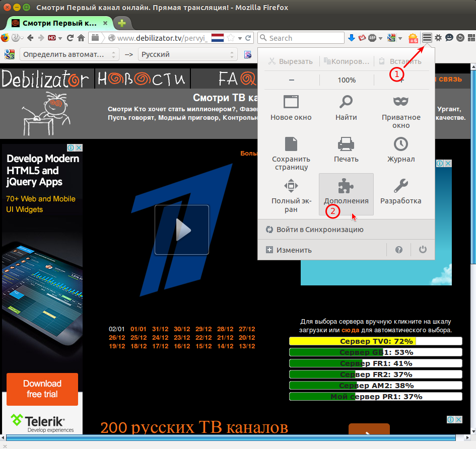Click the Adblock Plus ABP icon

(372, 38)
